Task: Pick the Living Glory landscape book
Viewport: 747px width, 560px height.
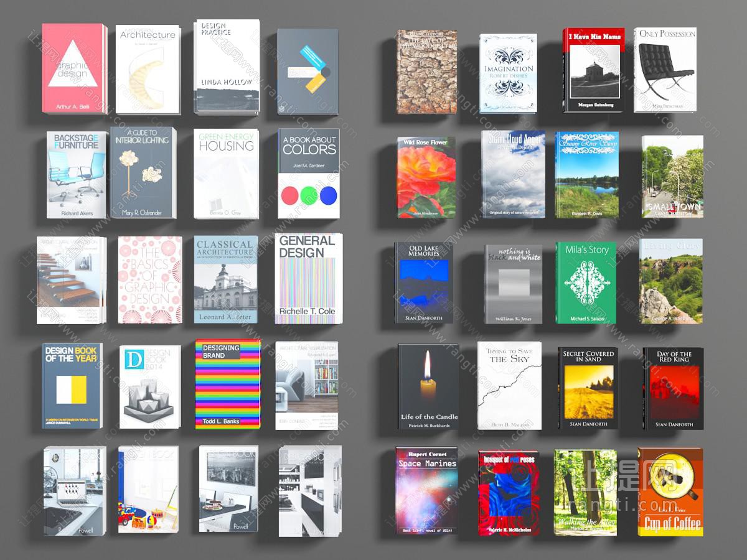Action: (671, 281)
